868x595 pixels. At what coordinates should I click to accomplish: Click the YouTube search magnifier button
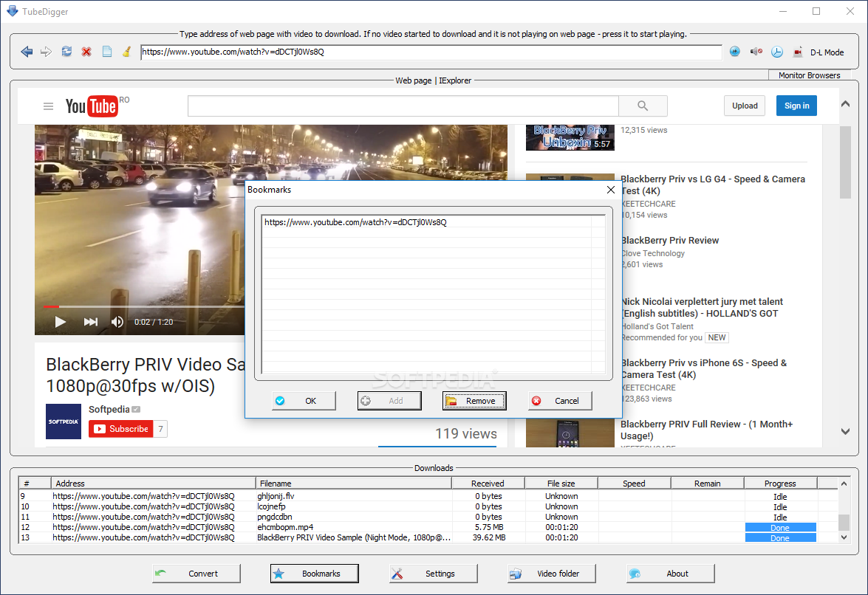point(643,106)
